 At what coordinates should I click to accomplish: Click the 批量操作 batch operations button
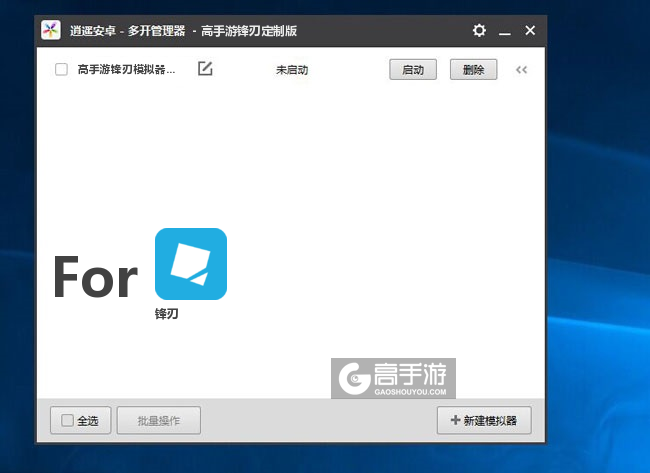click(159, 420)
